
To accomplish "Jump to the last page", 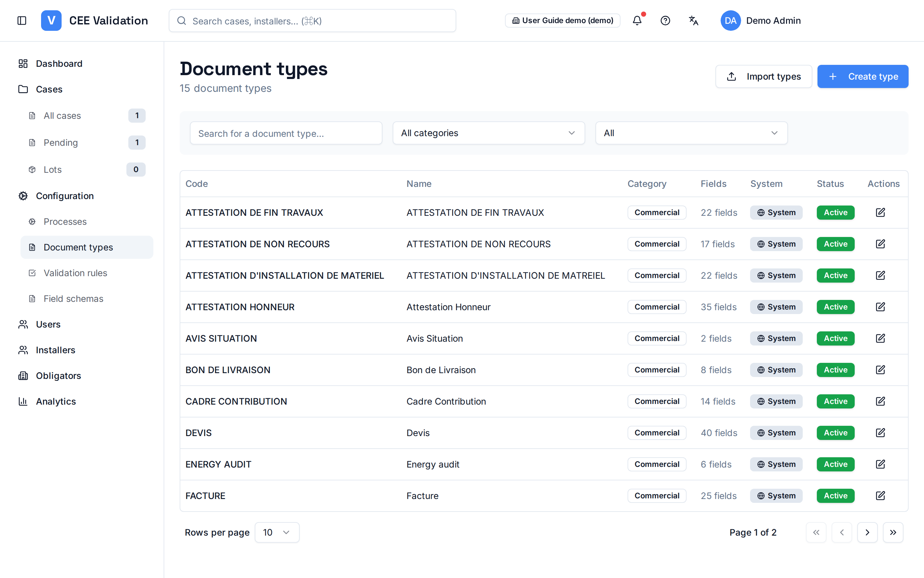I will click(893, 532).
